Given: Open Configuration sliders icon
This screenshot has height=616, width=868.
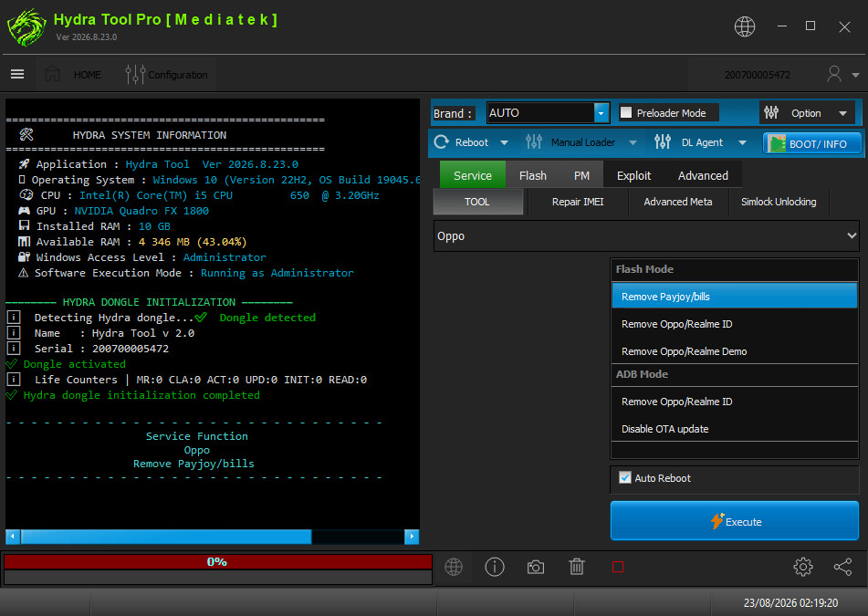Looking at the screenshot, I should click(135, 74).
